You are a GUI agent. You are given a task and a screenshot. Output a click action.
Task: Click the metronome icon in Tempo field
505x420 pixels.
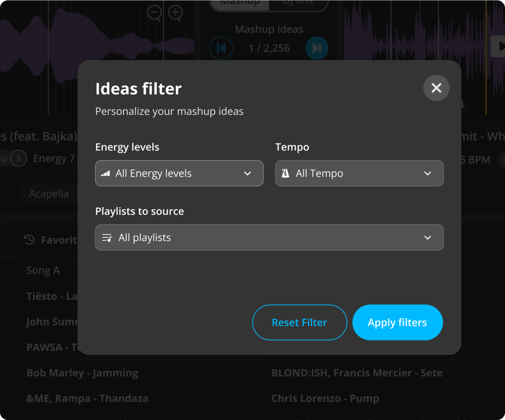pos(285,173)
